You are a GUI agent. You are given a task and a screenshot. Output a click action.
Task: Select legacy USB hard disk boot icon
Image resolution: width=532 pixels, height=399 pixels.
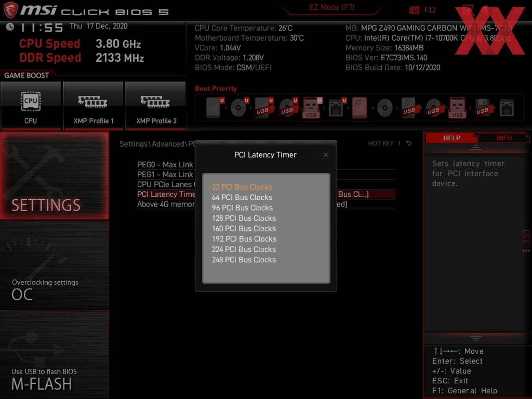coord(409,108)
